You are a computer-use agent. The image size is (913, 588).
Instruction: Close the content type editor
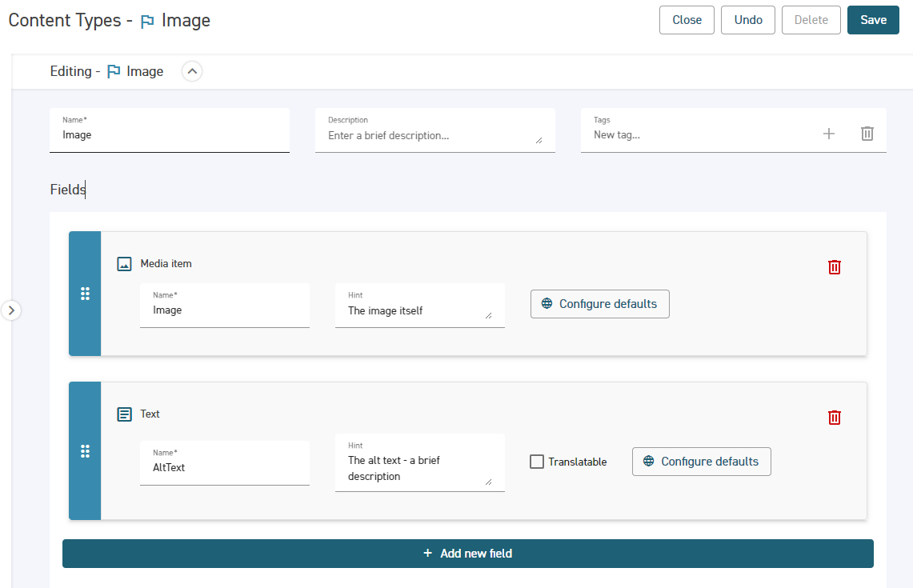click(x=686, y=20)
